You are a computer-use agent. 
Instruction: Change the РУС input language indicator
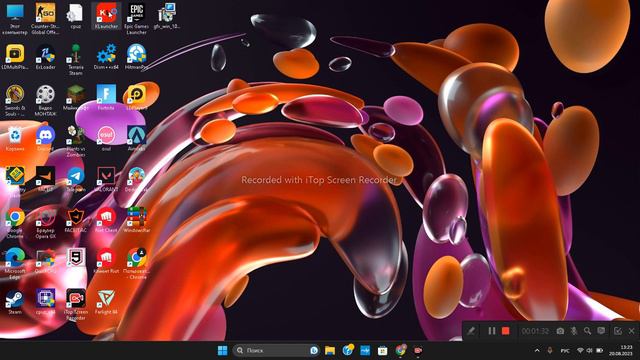tap(565, 351)
